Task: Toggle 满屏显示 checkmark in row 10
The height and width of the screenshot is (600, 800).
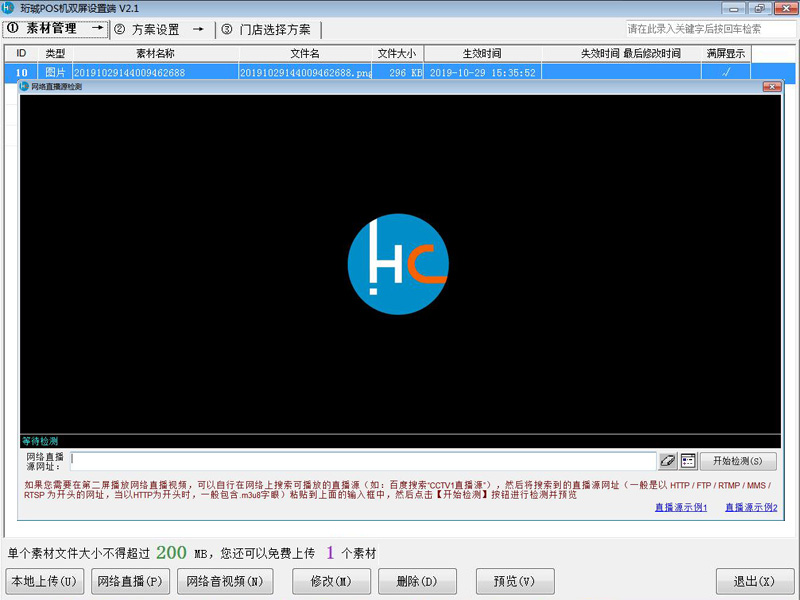Action: point(726,72)
